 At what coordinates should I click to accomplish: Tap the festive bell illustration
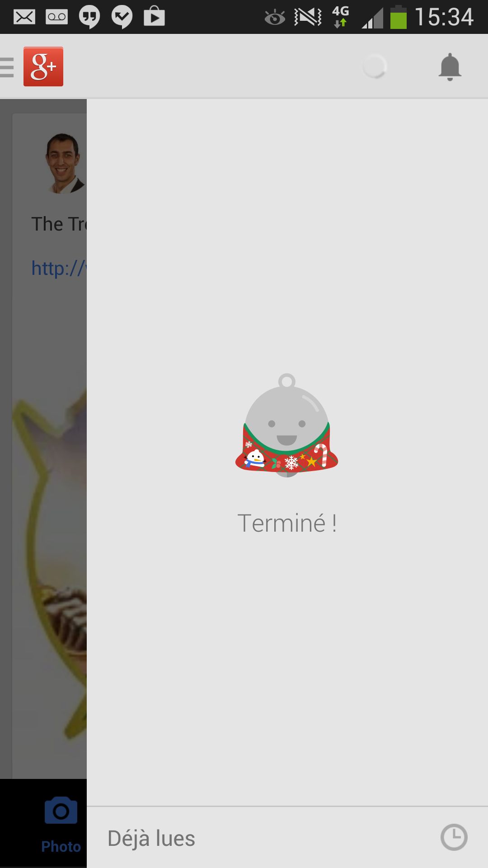pyautogui.click(x=287, y=425)
